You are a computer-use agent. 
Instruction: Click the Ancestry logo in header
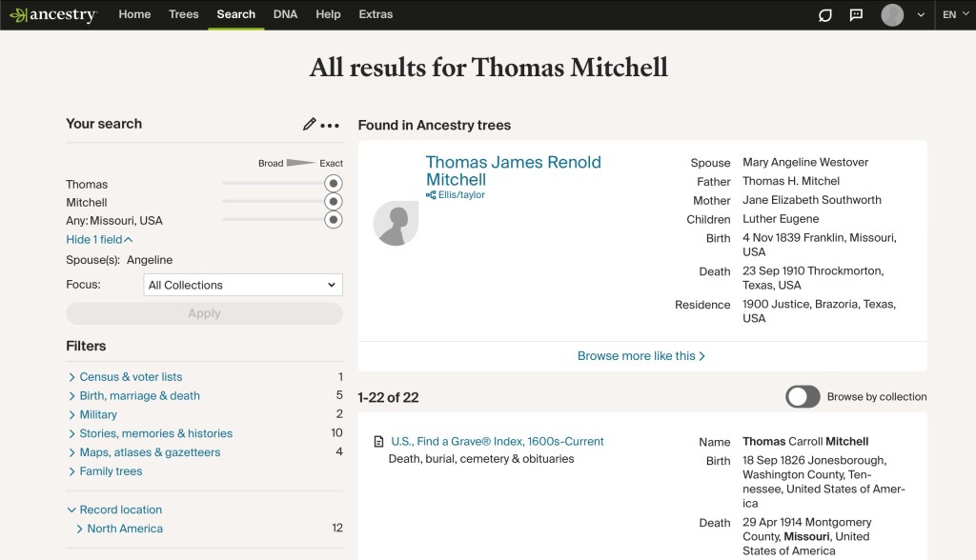point(52,14)
